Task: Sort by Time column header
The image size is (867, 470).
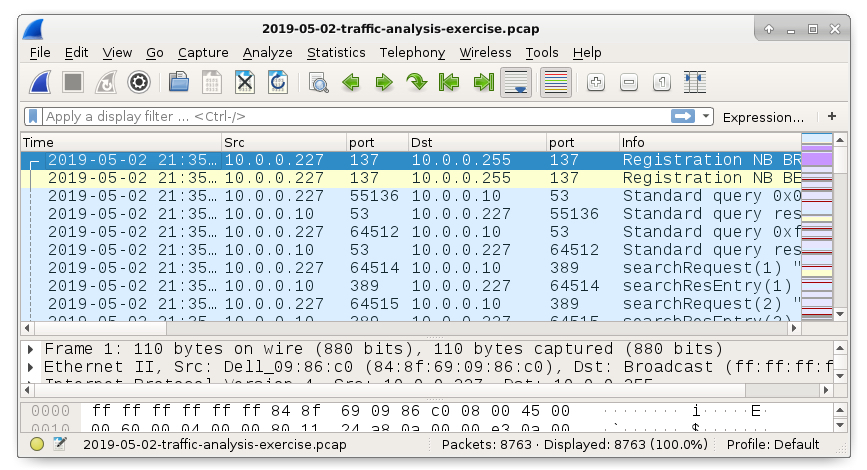Action: [x=121, y=143]
